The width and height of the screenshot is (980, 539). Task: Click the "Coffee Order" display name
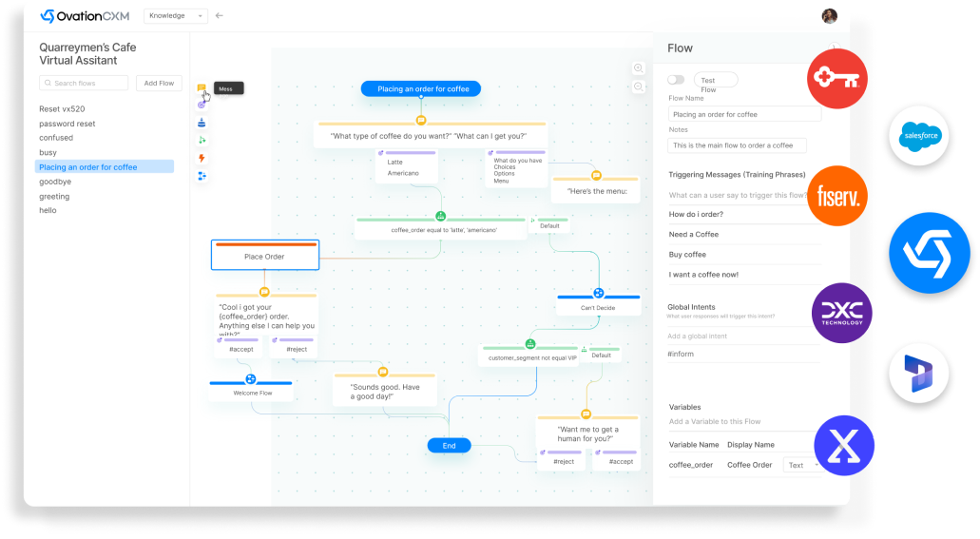coord(749,465)
